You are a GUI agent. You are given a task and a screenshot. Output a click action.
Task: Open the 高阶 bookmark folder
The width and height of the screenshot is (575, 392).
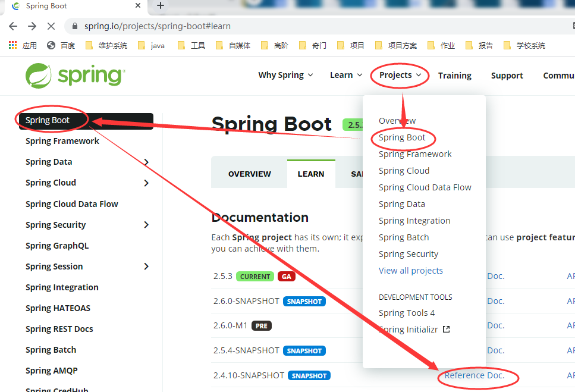pyautogui.click(x=275, y=45)
